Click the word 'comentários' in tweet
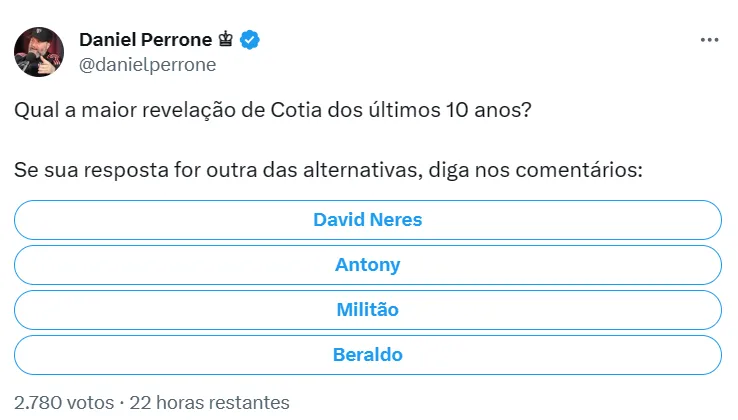738x420 pixels. (581, 170)
